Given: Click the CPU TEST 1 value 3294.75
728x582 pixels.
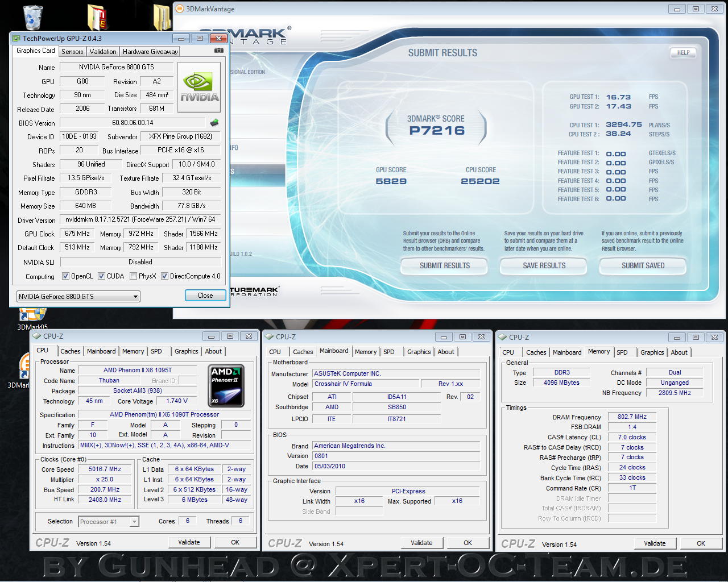Looking at the screenshot, I should 624,124.
